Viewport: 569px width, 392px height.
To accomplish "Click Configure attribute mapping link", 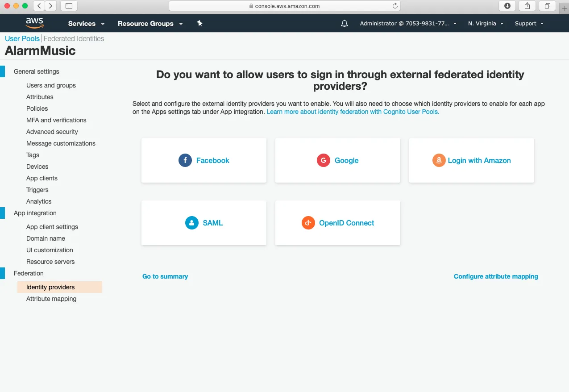I will pyautogui.click(x=496, y=276).
